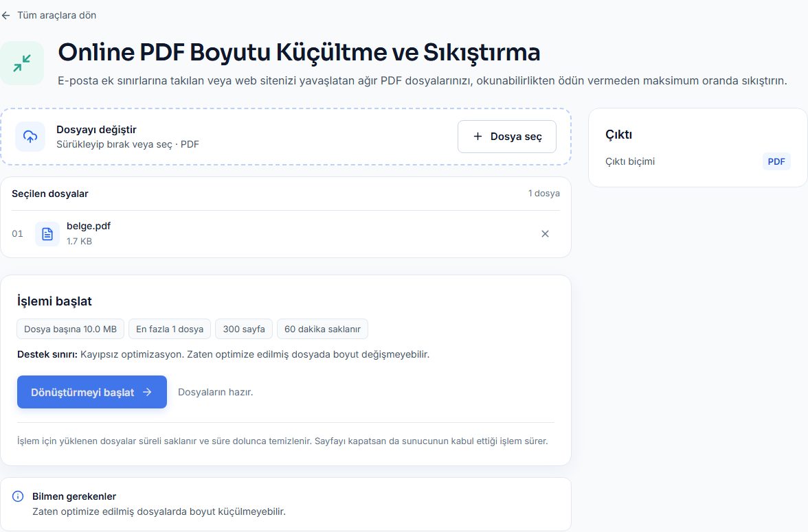The height and width of the screenshot is (532, 808).
Task: Click the plus icon in Dosya seç
Action: tap(478, 137)
